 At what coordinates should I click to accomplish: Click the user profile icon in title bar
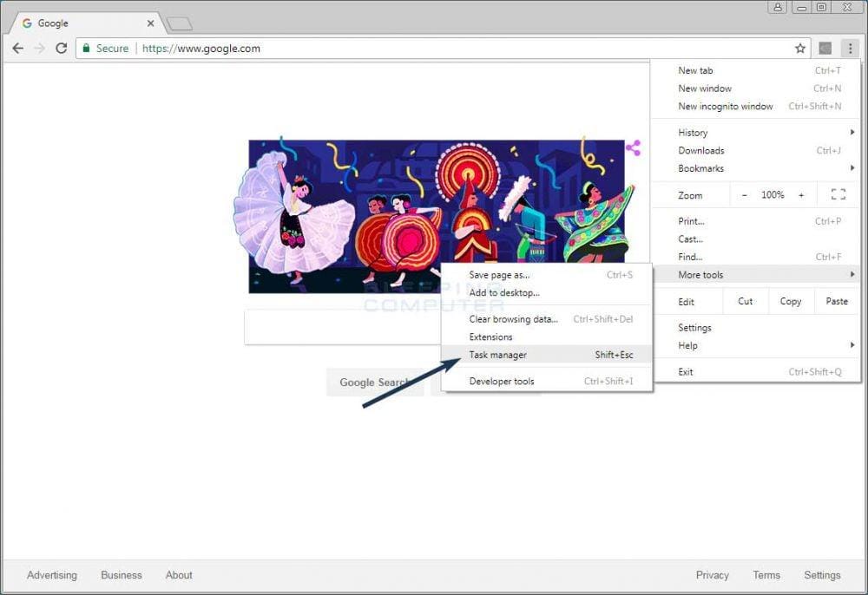[x=778, y=7]
